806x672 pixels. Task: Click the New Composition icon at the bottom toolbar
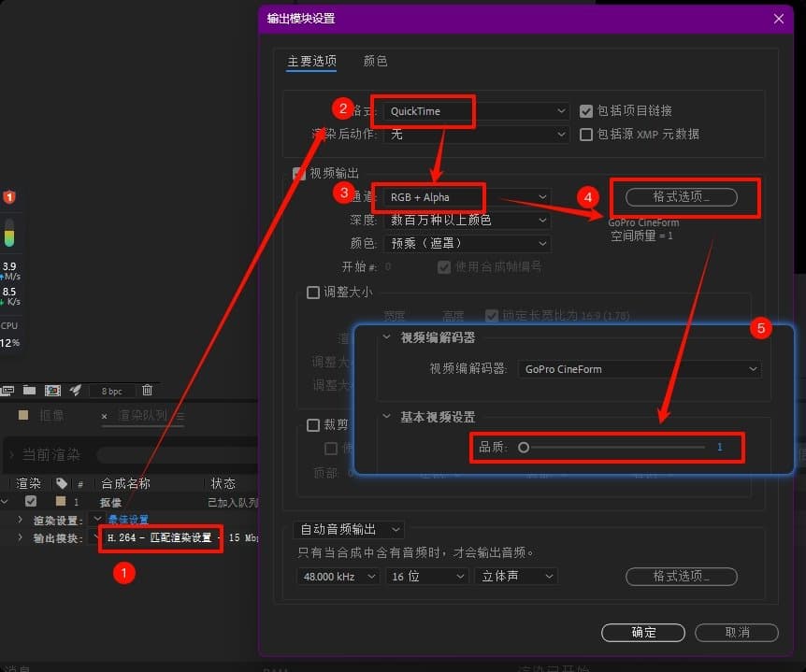51,390
